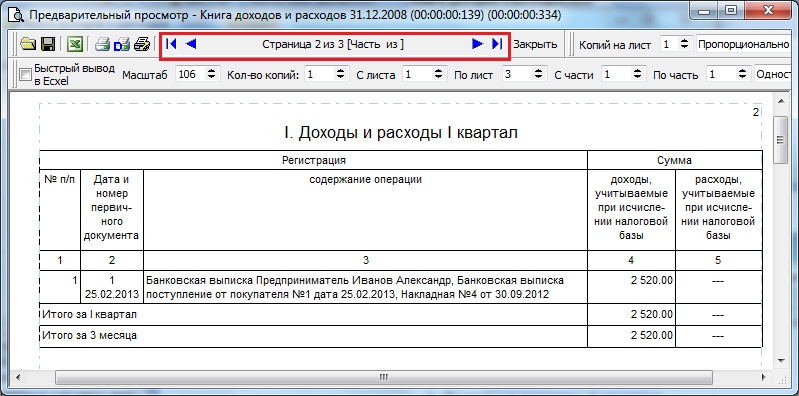Click the По часть value field

coord(721,74)
